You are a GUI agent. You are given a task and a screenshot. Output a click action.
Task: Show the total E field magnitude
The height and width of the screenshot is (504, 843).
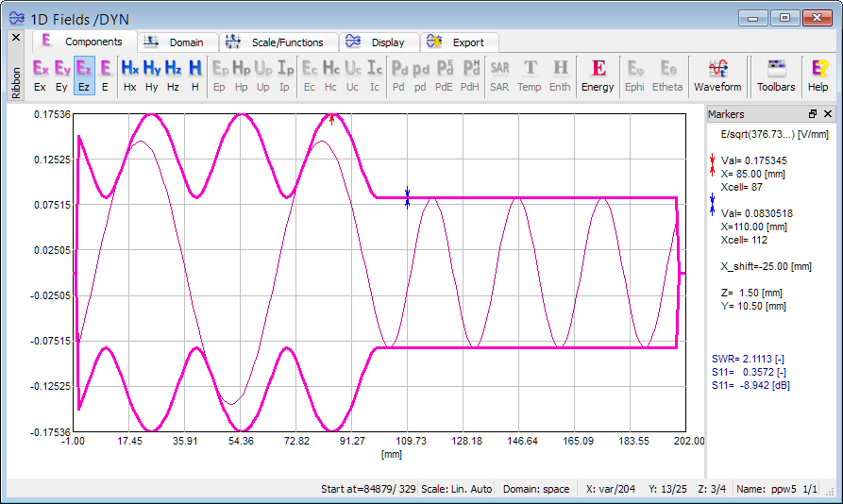[x=105, y=75]
